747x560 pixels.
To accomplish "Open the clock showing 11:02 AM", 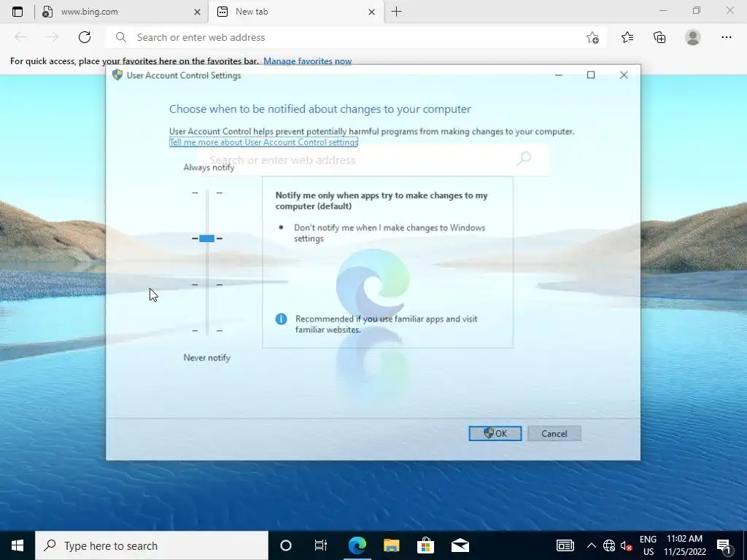I will pos(684,545).
